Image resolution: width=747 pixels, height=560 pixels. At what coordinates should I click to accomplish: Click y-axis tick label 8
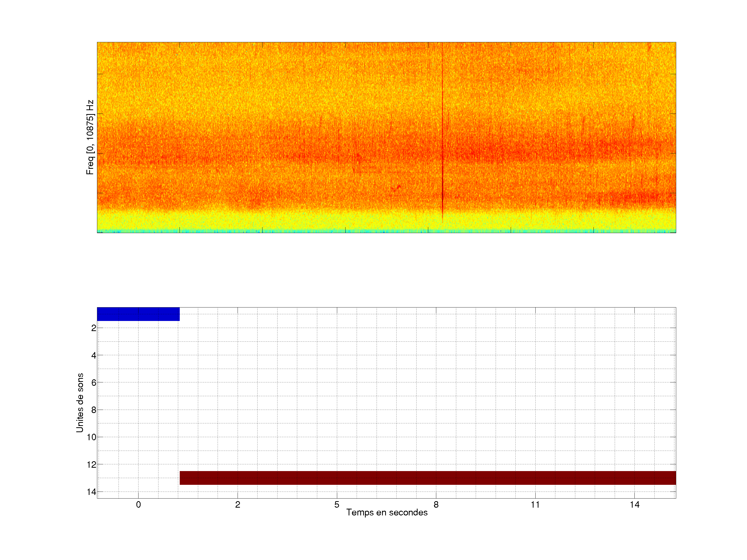94,410
